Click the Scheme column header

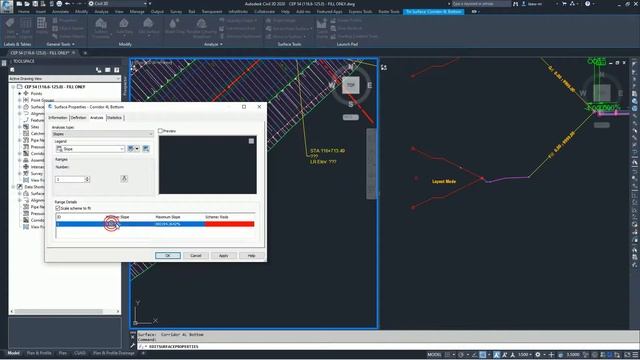(x=217, y=217)
